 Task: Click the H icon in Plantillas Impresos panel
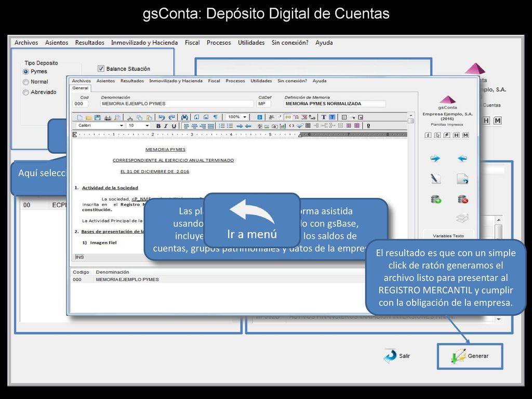point(456,135)
